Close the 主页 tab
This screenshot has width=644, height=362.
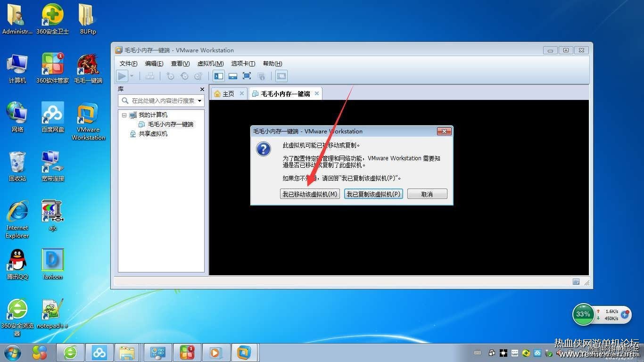click(242, 94)
